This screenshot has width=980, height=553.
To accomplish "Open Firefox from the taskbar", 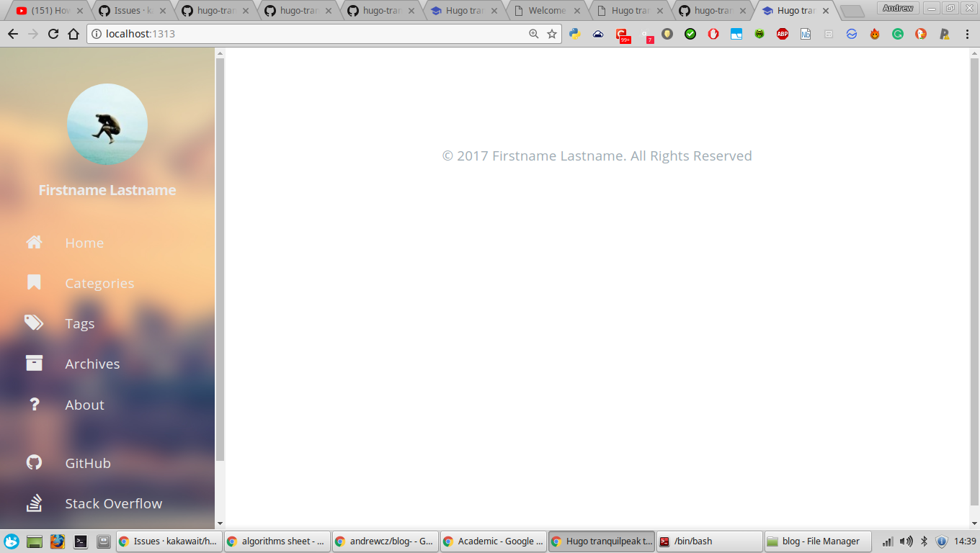I will pyautogui.click(x=56, y=541).
